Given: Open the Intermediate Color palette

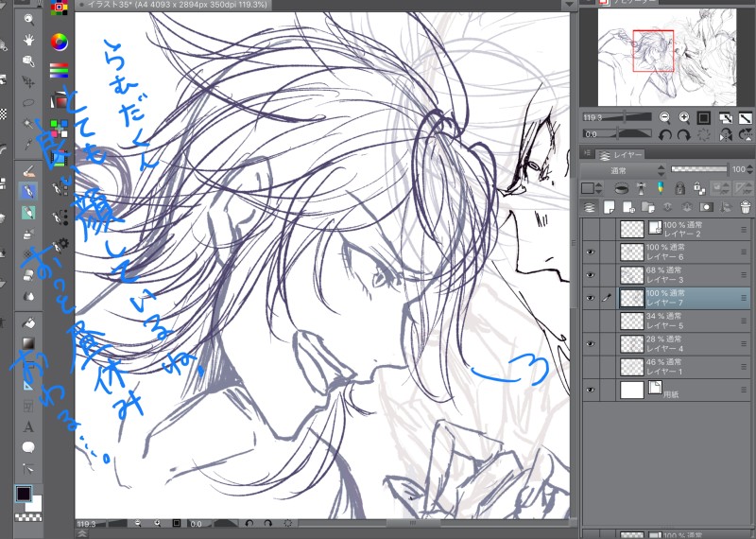Looking at the screenshot, I should coord(60,129).
